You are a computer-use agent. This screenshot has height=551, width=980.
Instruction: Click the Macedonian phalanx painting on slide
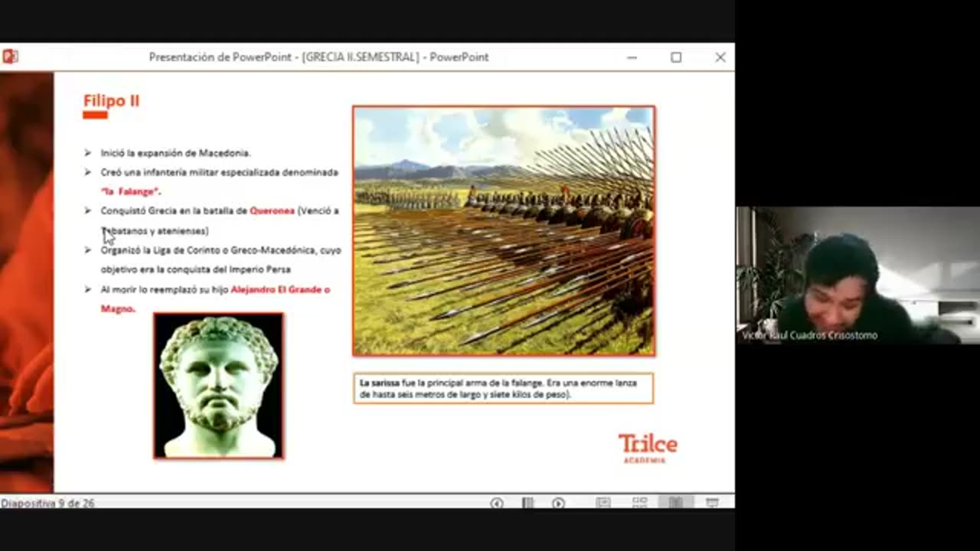click(504, 231)
